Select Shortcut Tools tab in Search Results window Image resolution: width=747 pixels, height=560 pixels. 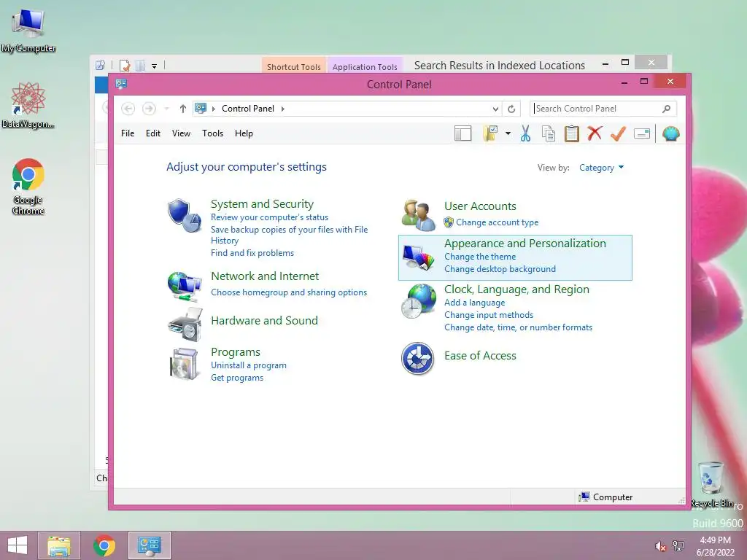click(293, 66)
